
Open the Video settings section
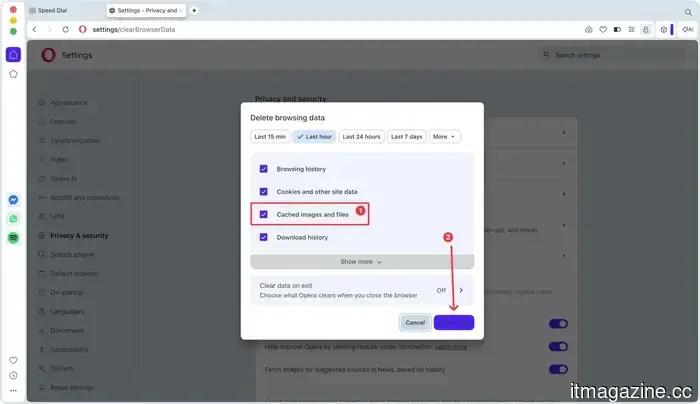[x=59, y=159]
